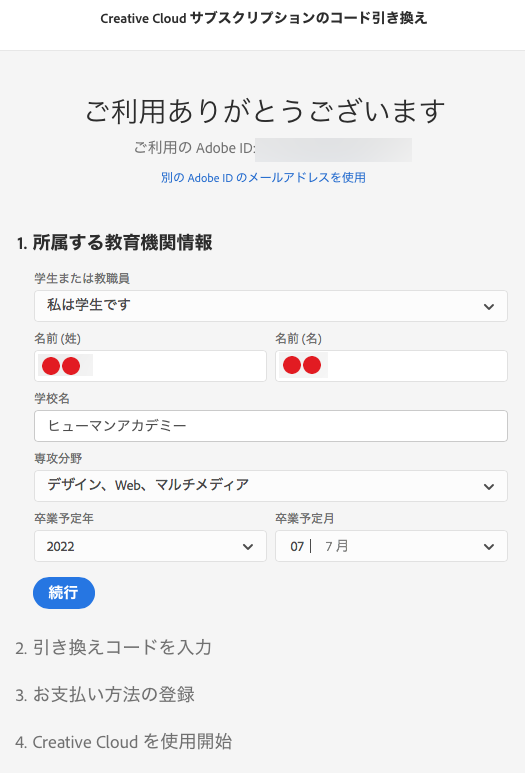Image resolution: width=525 pixels, height=773 pixels.
Task: Click the chevron arrow beside 07 | 7月
Action: click(x=489, y=547)
